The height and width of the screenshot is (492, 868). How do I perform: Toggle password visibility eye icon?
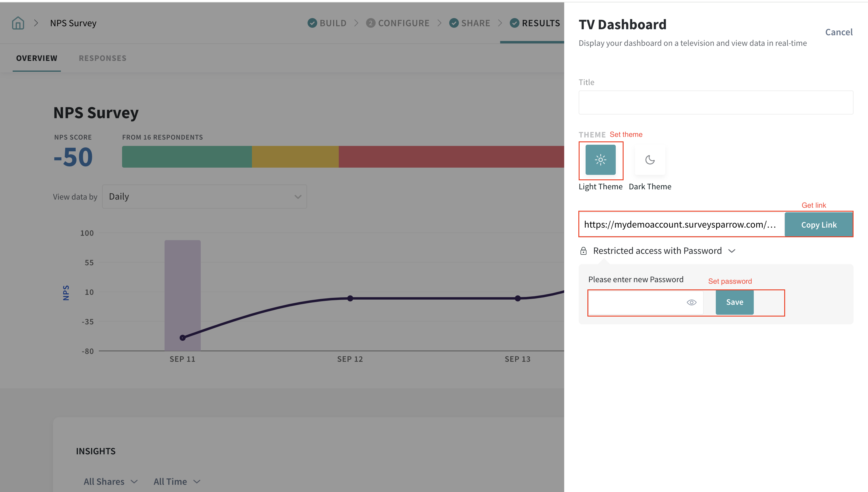pyautogui.click(x=691, y=302)
